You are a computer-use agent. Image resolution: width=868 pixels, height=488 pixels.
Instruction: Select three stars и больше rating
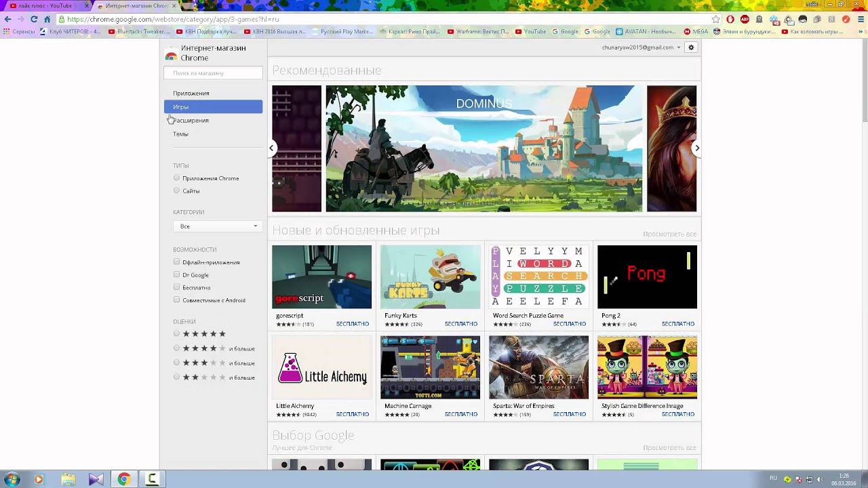[x=176, y=363]
